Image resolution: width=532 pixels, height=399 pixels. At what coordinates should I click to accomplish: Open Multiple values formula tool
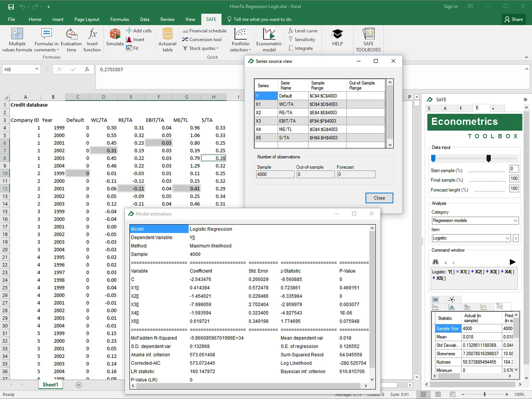tap(17, 40)
